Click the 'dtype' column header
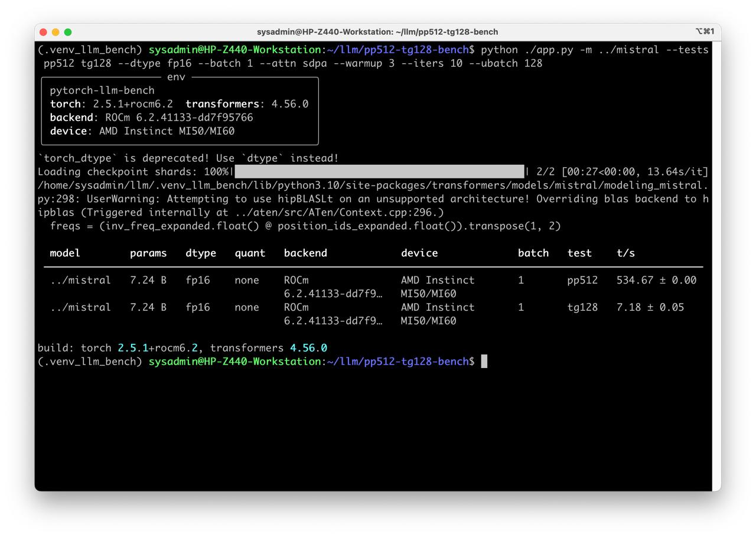Viewport: 756px width, 537px height. 201,253
